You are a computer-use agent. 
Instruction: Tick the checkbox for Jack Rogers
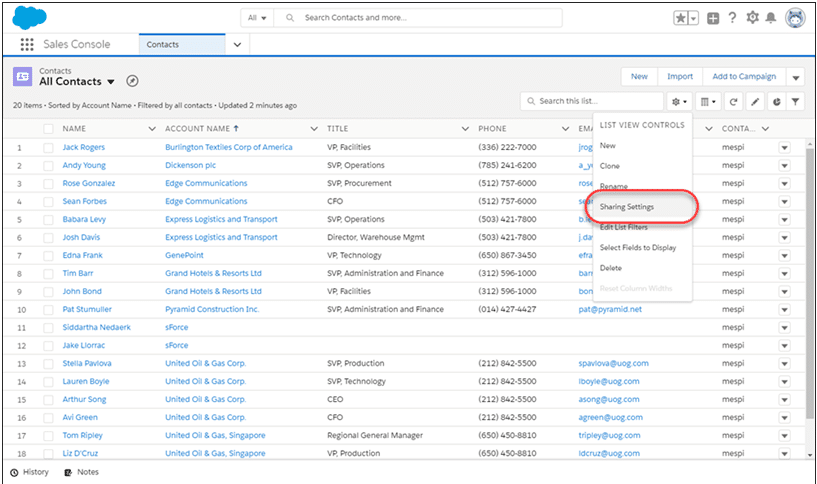tap(48, 147)
